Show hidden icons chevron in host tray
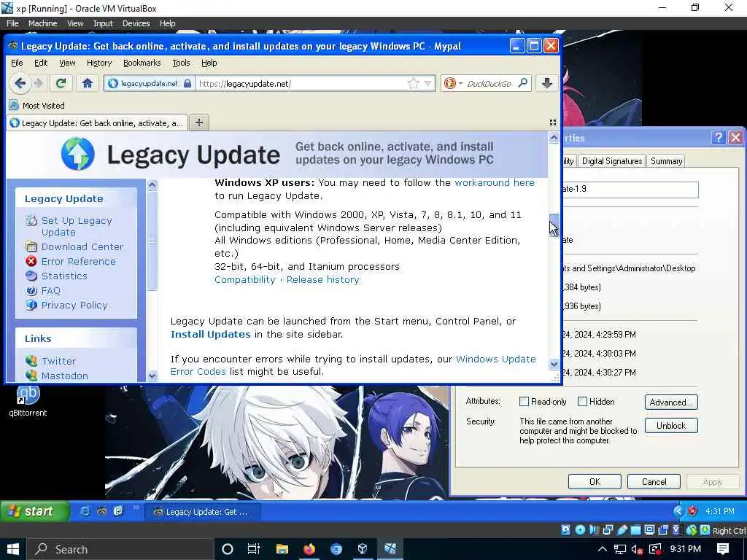This screenshot has width=747, height=560. pos(602,549)
